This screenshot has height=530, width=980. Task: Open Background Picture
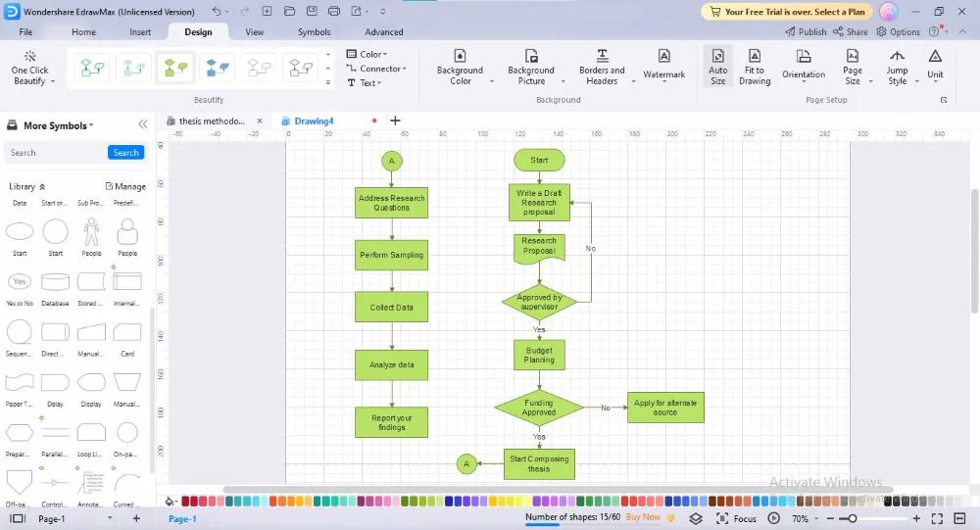pyautogui.click(x=531, y=68)
